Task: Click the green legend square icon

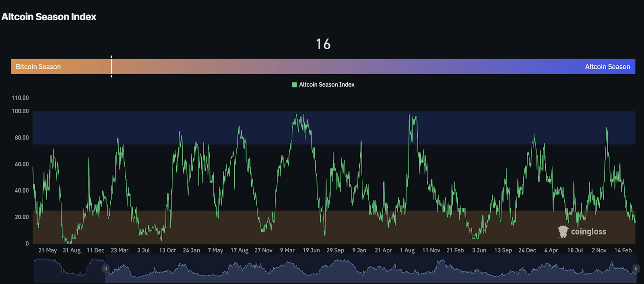Action: (294, 85)
